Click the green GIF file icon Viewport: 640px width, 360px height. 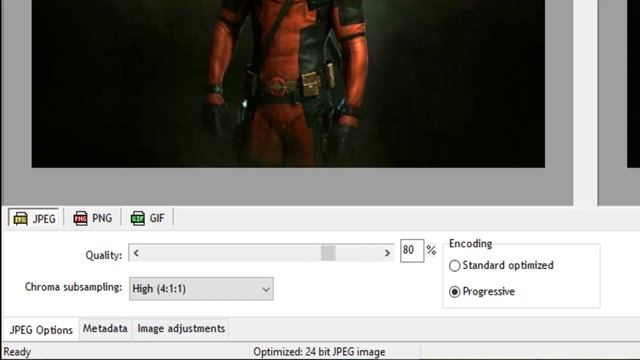click(x=138, y=218)
